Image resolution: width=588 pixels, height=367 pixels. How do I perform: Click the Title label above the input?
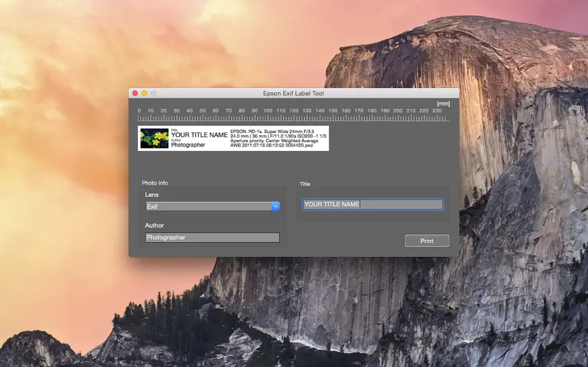point(305,184)
